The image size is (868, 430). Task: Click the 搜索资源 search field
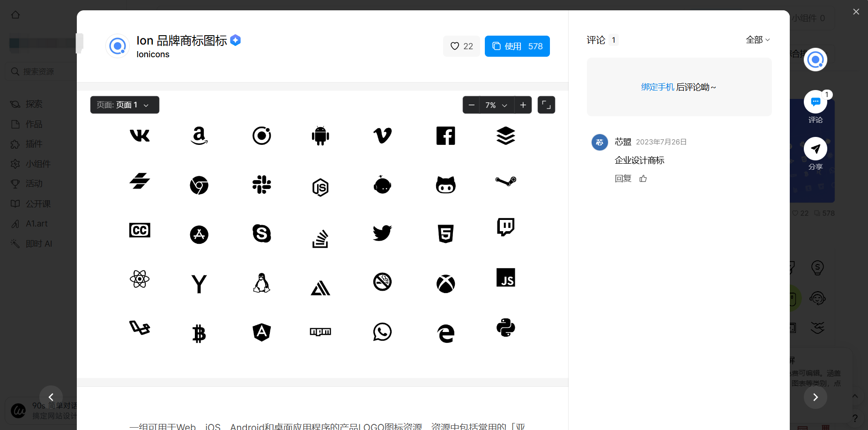coord(41,71)
